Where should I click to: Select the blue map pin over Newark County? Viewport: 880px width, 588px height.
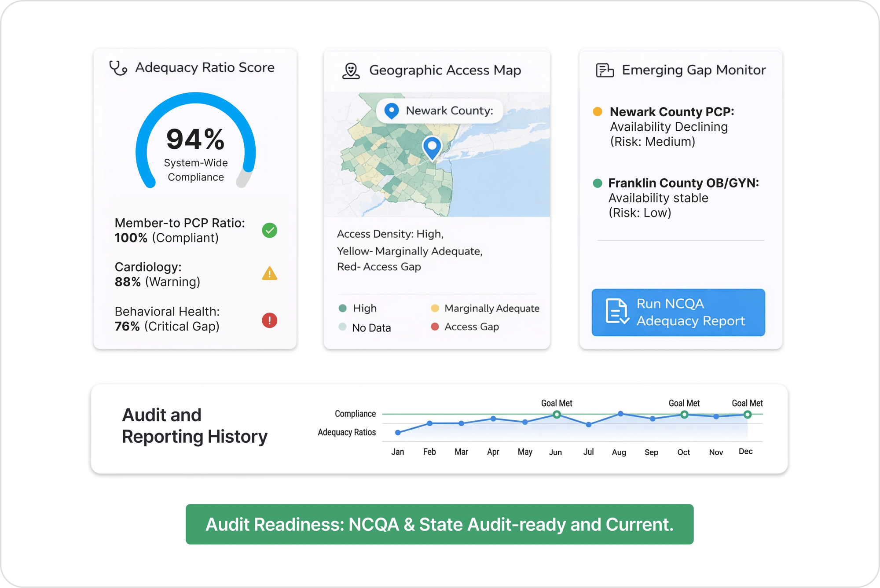[x=432, y=148]
